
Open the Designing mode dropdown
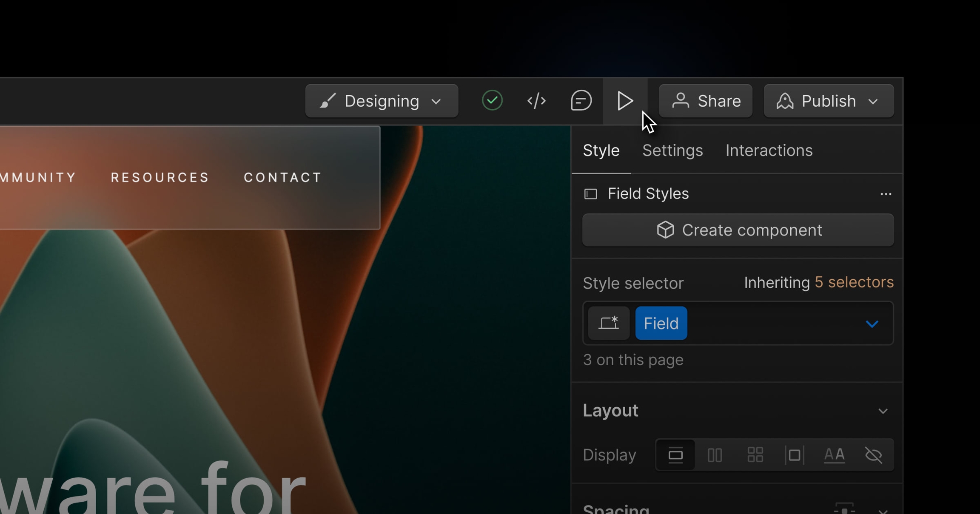pos(382,101)
